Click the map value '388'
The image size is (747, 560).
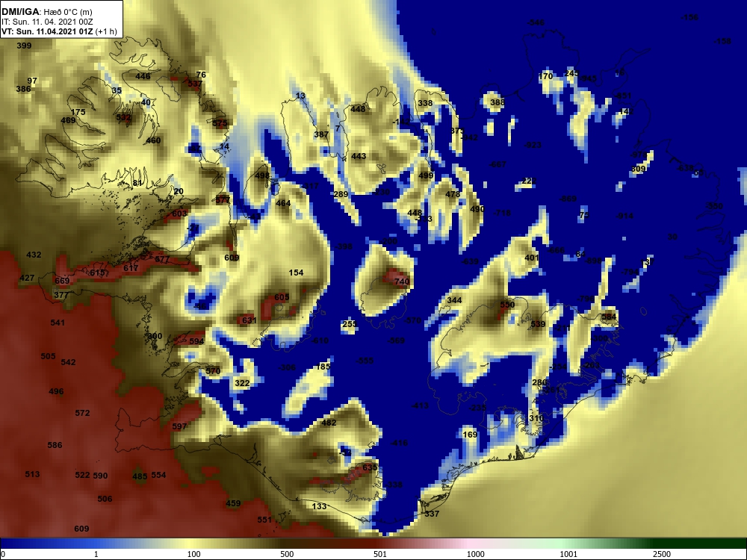coord(498,102)
